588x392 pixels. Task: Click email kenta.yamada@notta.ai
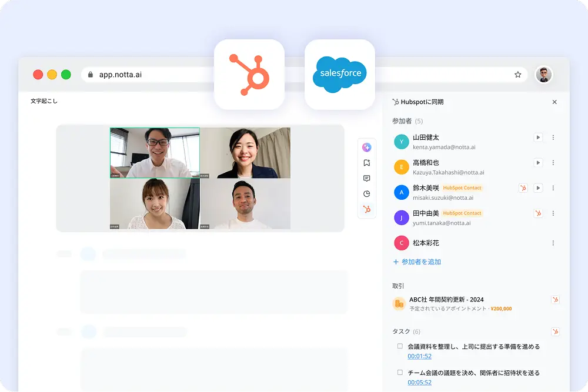[444, 148]
